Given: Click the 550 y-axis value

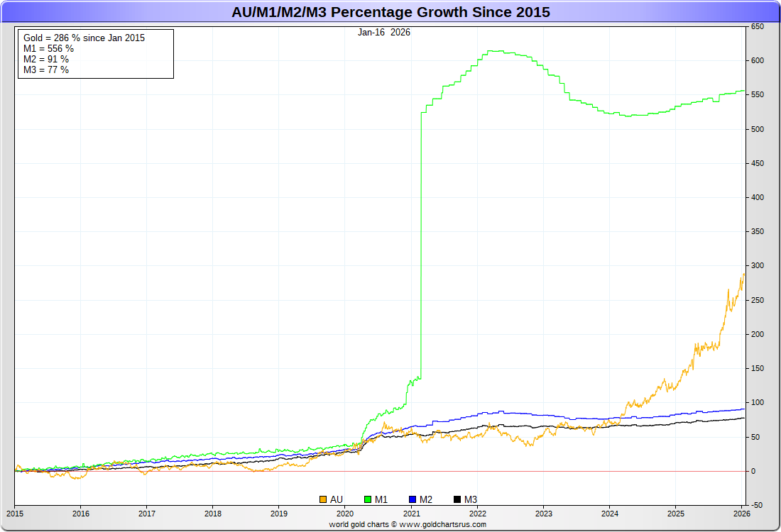Looking at the screenshot, I should pos(757,94).
